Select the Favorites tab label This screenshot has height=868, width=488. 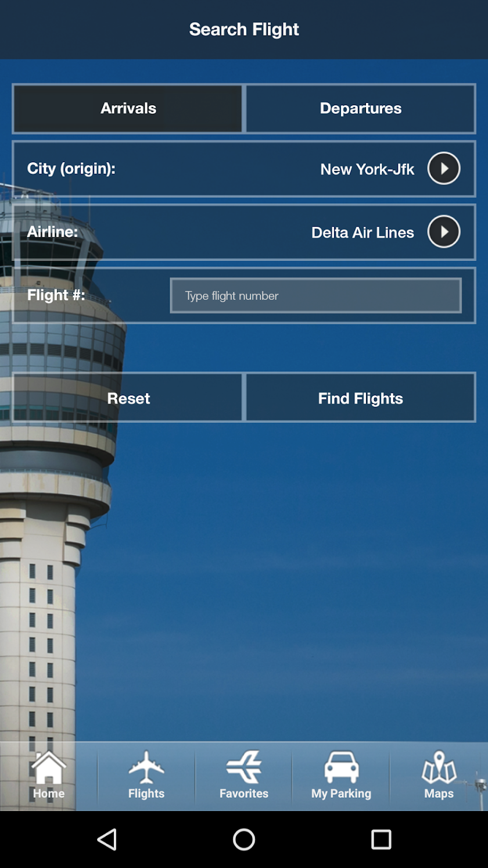[x=244, y=794]
